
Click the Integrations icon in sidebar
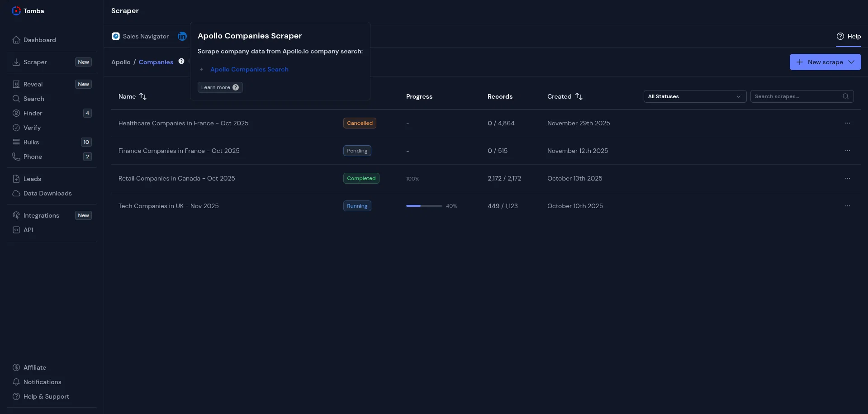(16, 215)
